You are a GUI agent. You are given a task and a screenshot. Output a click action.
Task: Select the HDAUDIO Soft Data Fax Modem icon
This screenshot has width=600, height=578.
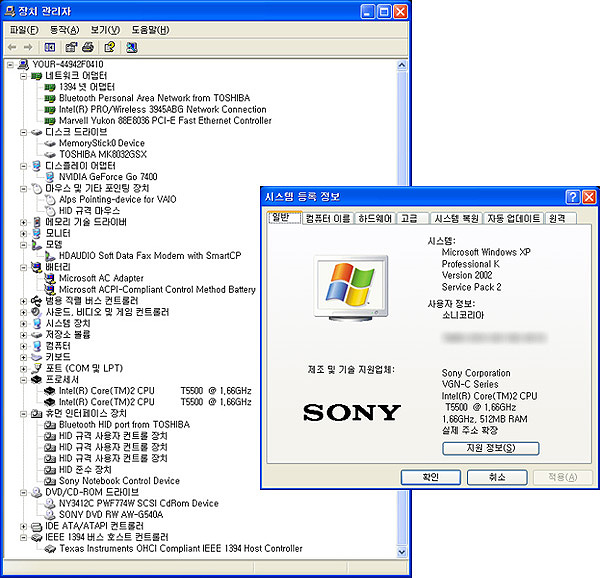(x=50, y=256)
